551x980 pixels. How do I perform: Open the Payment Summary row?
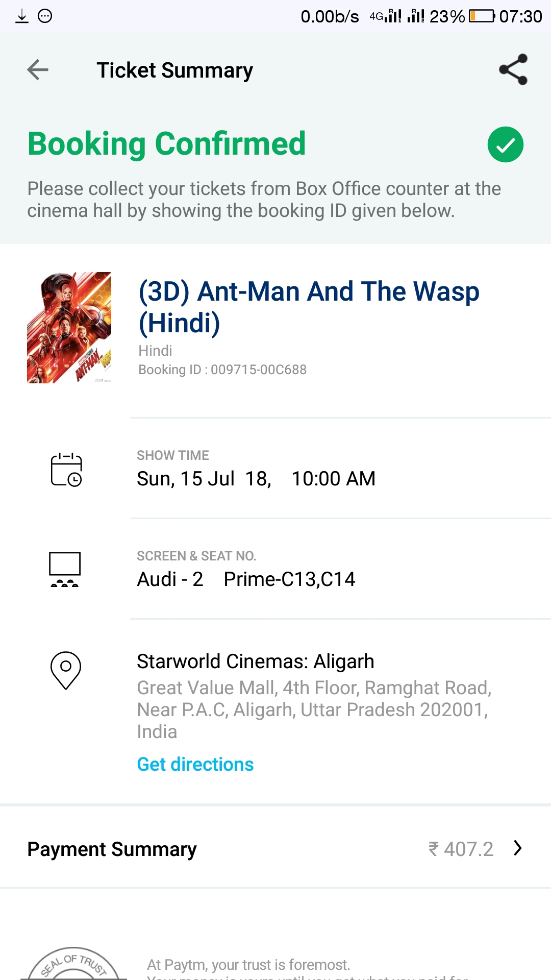[112, 849]
